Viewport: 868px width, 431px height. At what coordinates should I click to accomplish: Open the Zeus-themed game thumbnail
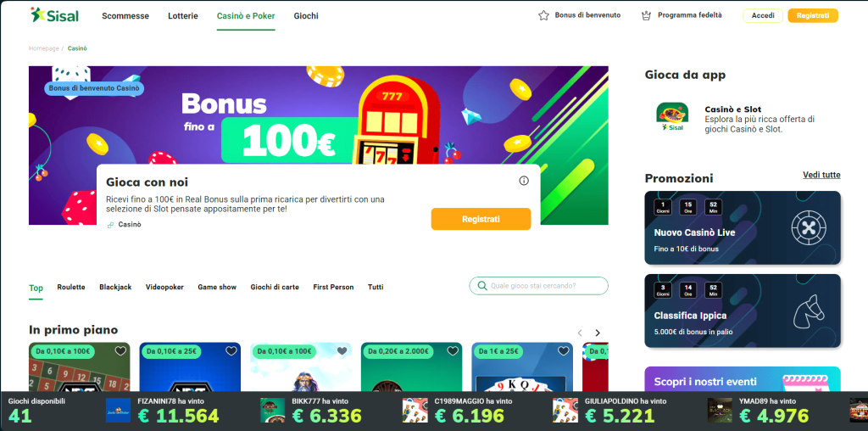point(301,367)
